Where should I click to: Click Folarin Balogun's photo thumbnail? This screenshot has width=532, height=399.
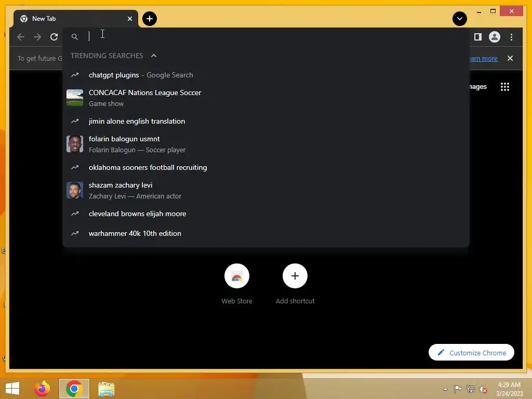[75, 144]
